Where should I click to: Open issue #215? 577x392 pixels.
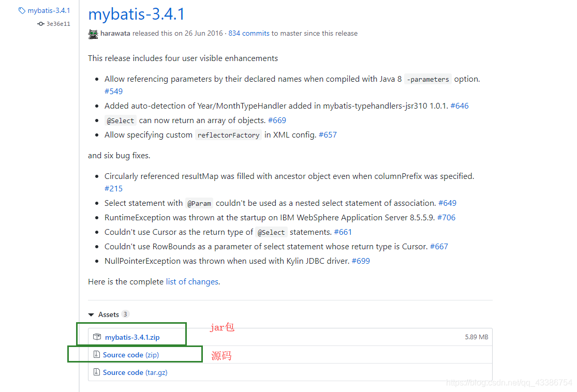tap(113, 189)
